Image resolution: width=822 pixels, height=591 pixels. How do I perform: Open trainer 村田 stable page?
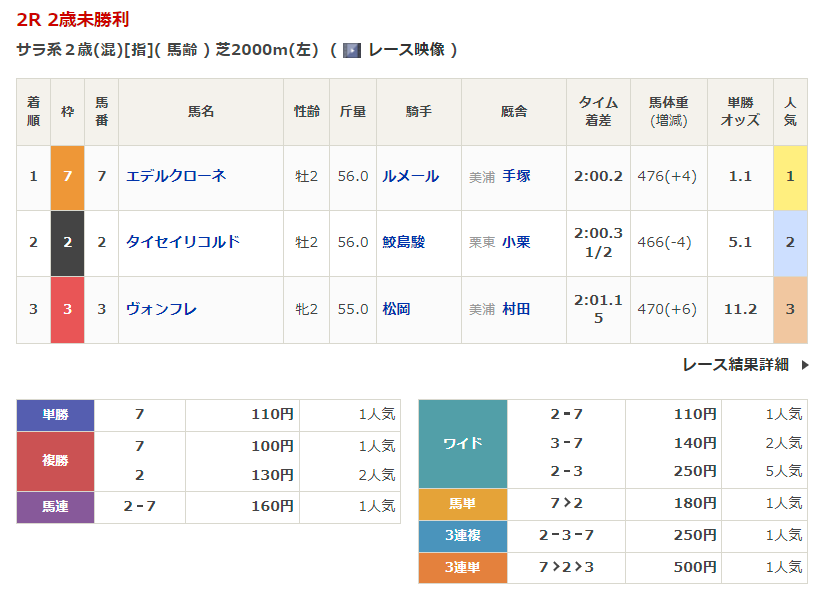pyautogui.click(x=516, y=309)
